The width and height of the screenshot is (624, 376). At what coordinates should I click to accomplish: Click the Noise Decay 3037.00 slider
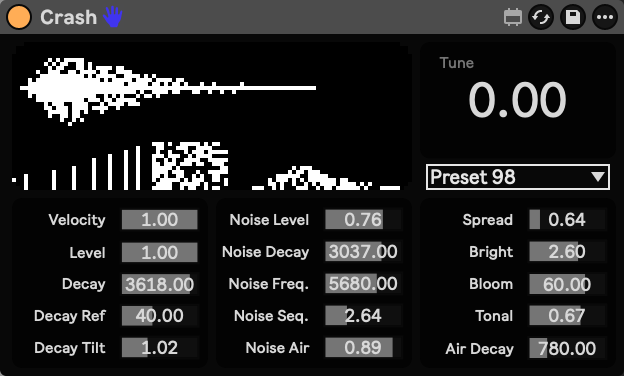(x=363, y=251)
